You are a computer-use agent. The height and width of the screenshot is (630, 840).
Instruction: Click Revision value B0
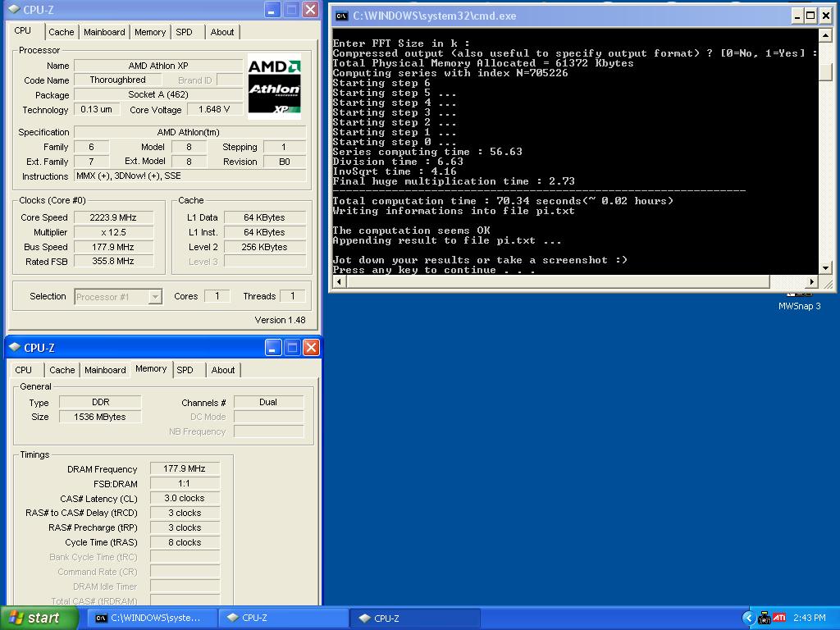285,162
